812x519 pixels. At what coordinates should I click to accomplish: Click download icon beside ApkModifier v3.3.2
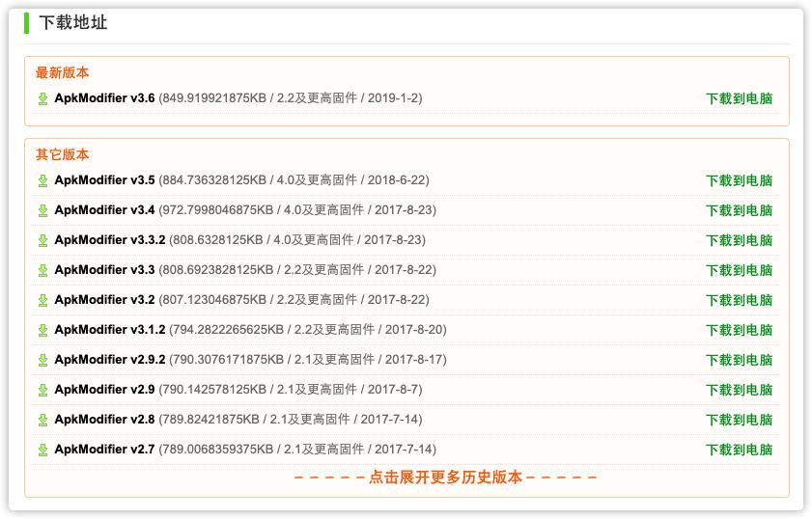pos(43,240)
